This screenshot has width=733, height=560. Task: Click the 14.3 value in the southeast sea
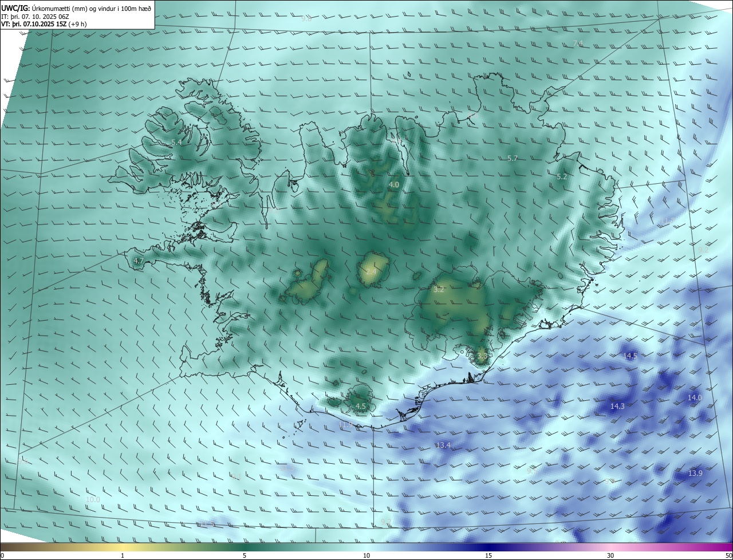(617, 406)
